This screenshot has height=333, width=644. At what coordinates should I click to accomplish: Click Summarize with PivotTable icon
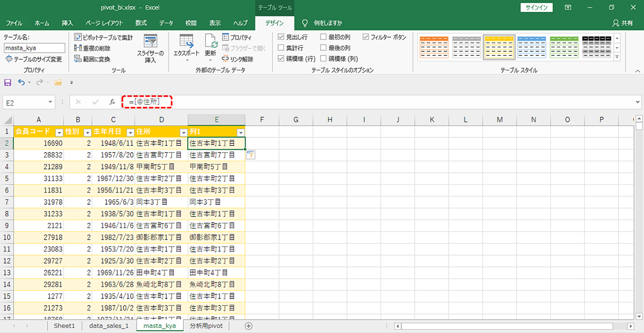click(x=77, y=37)
